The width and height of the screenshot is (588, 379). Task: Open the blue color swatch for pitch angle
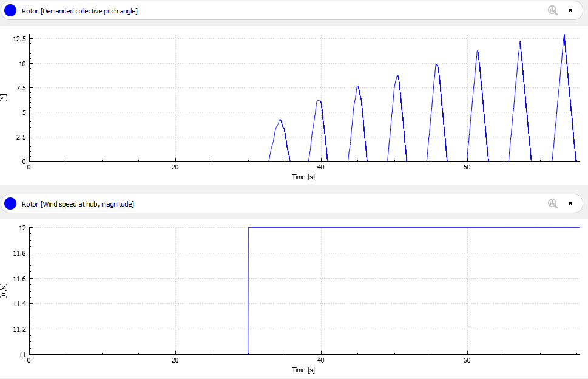[10, 10]
